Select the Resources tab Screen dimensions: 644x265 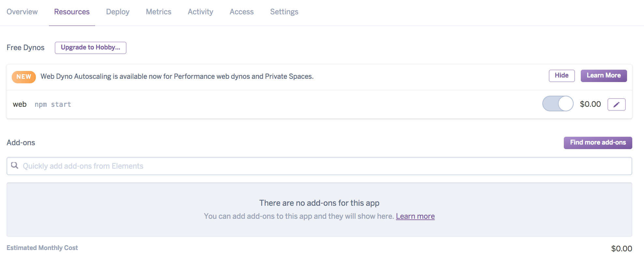pos(72,12)
